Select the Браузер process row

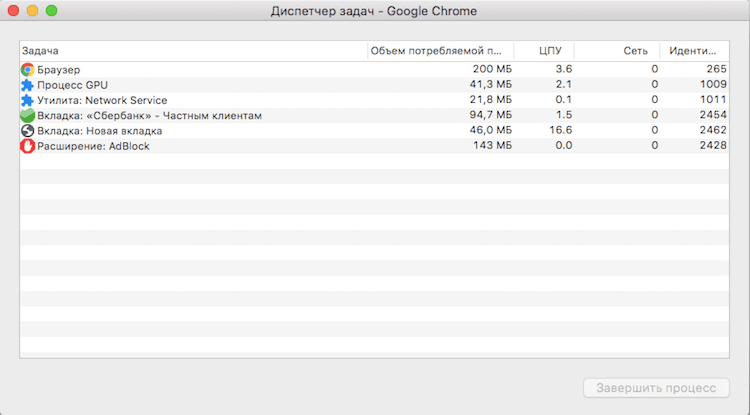point(200,70)
